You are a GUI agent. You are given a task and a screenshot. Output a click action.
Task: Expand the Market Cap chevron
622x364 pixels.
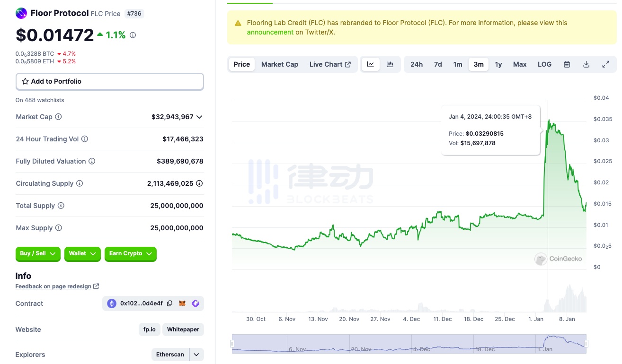[199, 117]
